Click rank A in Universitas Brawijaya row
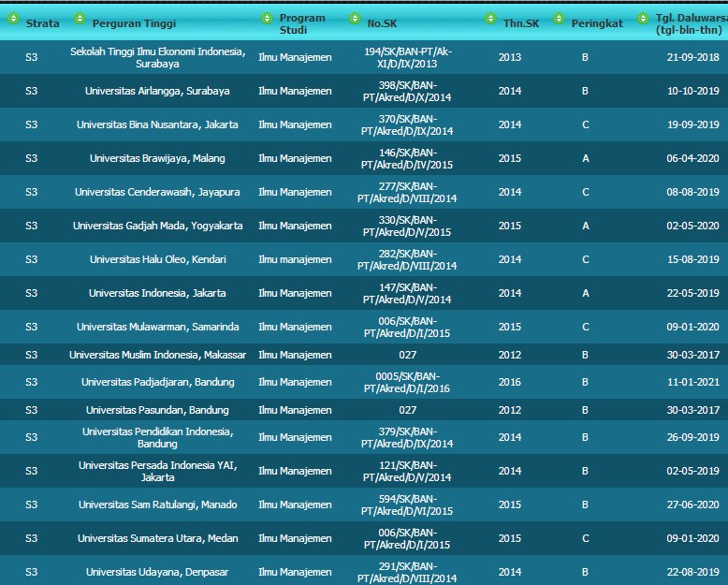 [586, 158]
